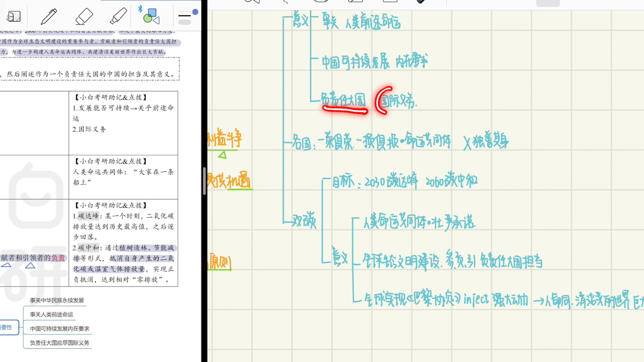The width and height of the screenshot is (644, 362).
Task: Click orange handwritten '提供机遇' heading
Action: click(229, 181)
